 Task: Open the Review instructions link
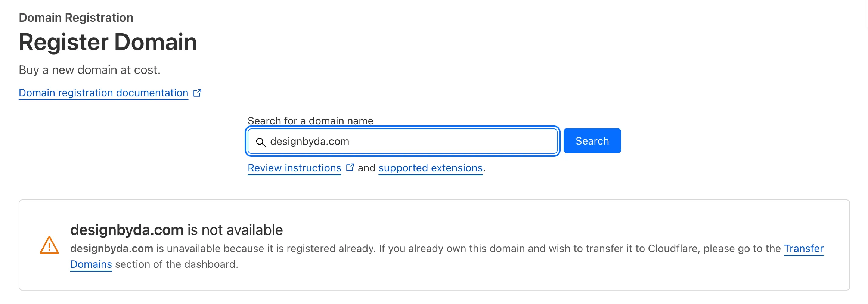(x=294, y=168)
